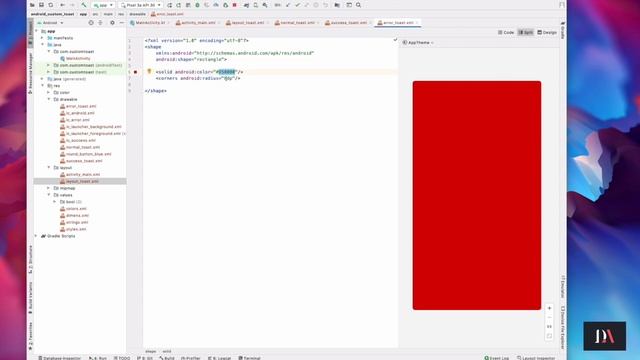
Task: Click the Project panel settings gear icon
Action: click(x=112, y=23)
